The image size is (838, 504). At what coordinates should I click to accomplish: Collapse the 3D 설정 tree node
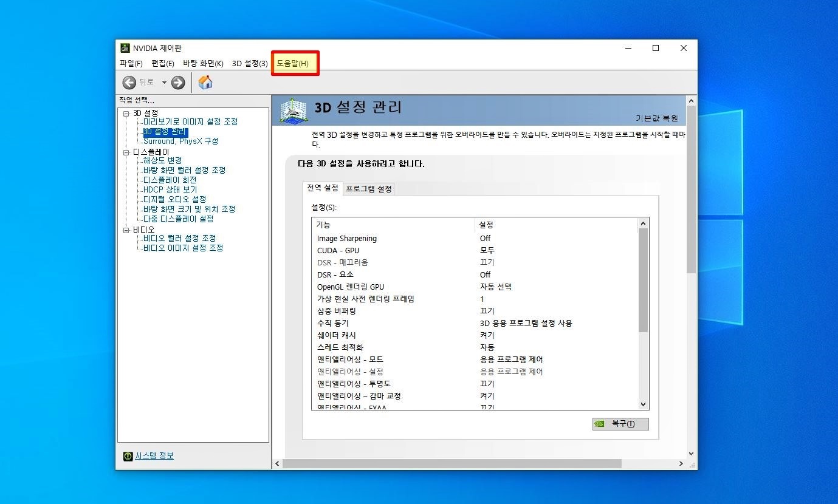tap(126, 113)
